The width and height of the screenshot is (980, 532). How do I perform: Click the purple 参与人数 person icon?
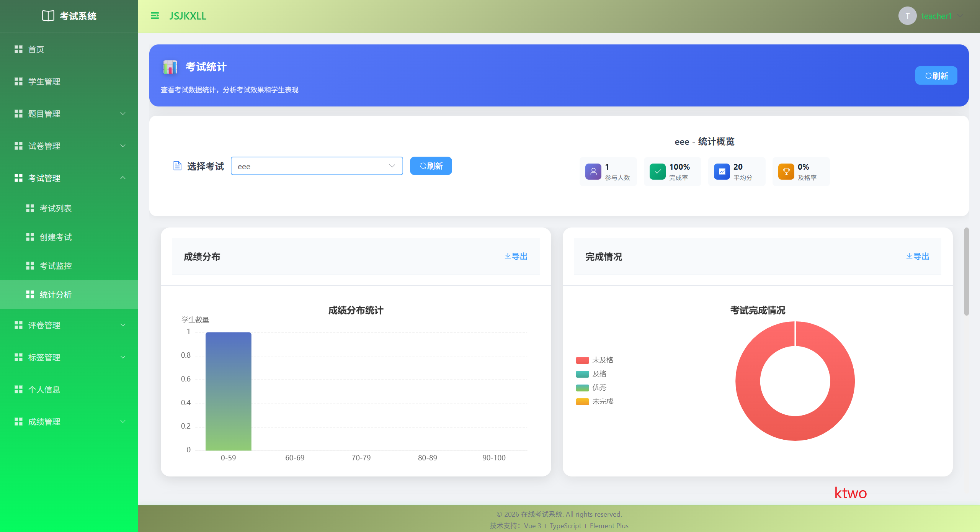coord(593,171)
